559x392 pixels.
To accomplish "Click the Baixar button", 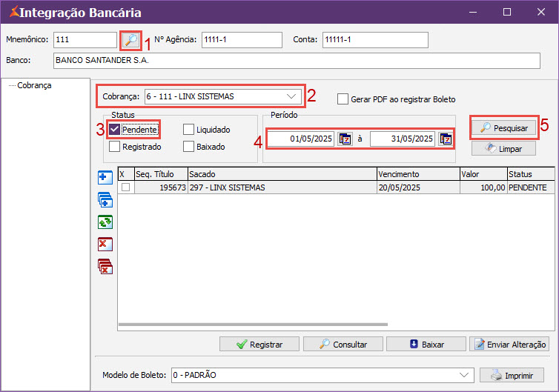I will click(426, 345).
